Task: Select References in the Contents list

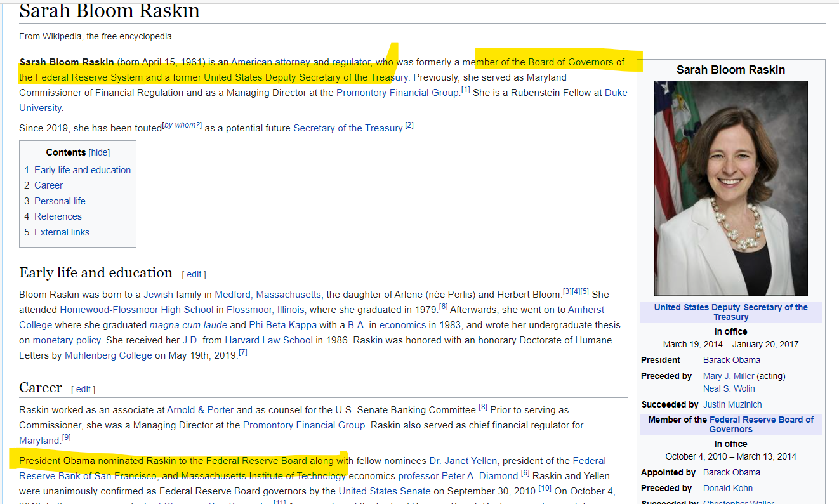Action: [58, 216]
